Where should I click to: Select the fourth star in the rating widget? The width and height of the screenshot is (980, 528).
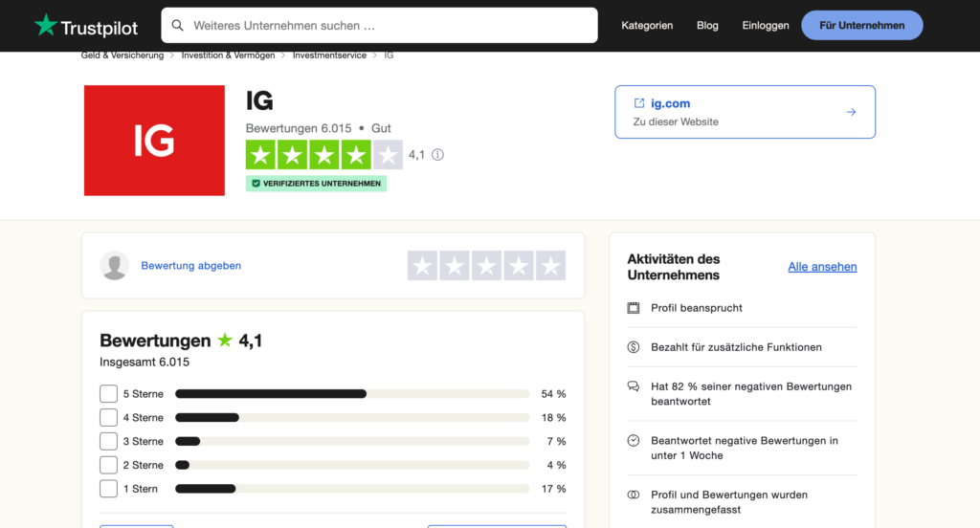(519, 266)
